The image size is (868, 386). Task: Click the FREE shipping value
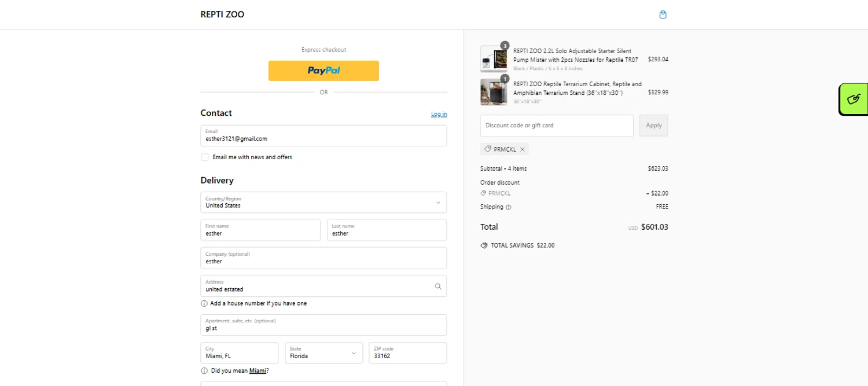click(x=662, y=207)
